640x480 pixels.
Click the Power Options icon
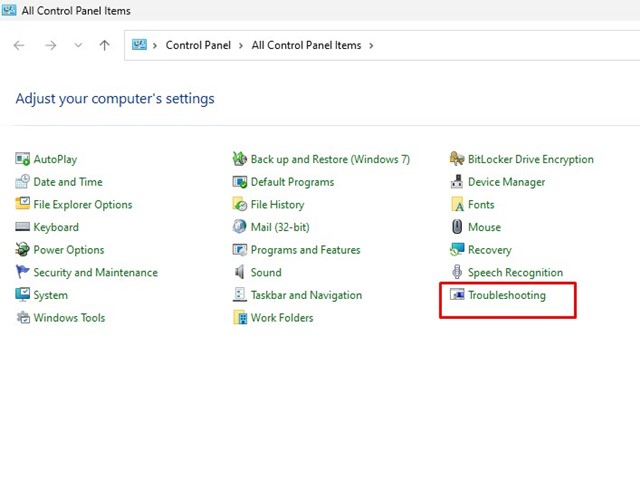pos(23,250)
